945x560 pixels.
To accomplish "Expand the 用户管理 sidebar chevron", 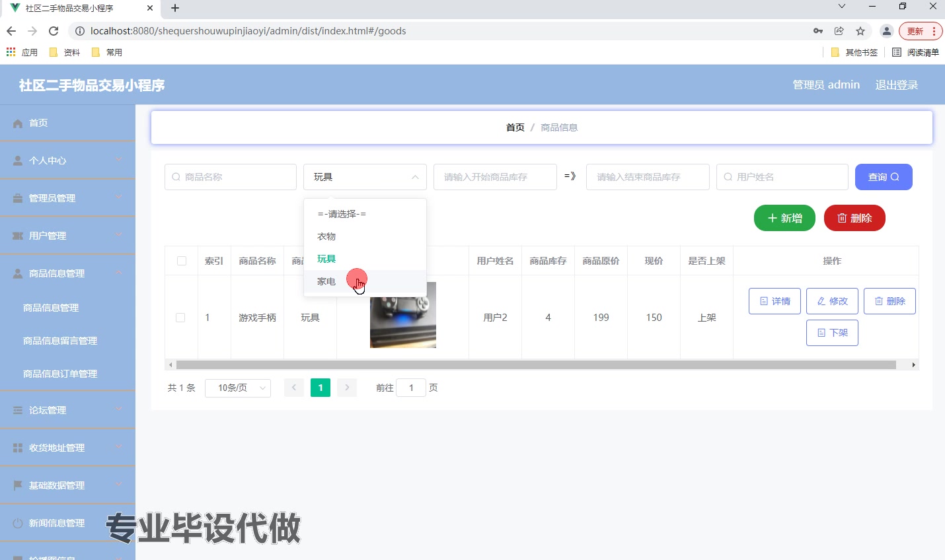I will [120, 235].
